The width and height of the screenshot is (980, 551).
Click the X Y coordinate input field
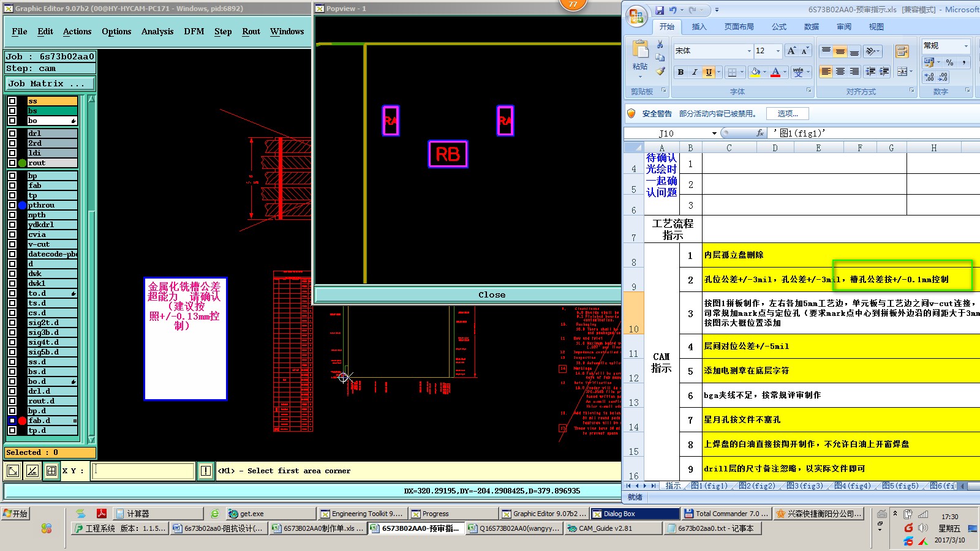tap(143, 471)
